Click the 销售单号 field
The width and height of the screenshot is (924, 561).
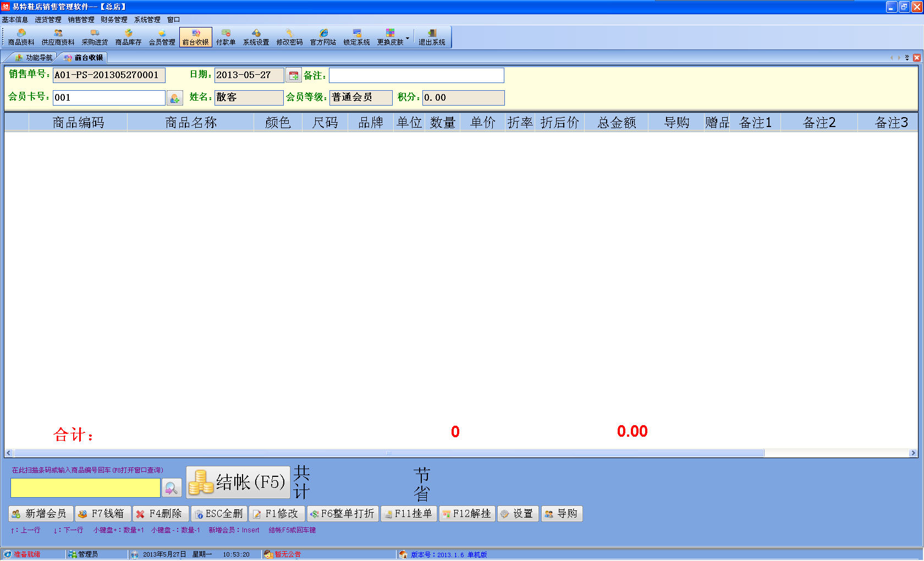109,75
